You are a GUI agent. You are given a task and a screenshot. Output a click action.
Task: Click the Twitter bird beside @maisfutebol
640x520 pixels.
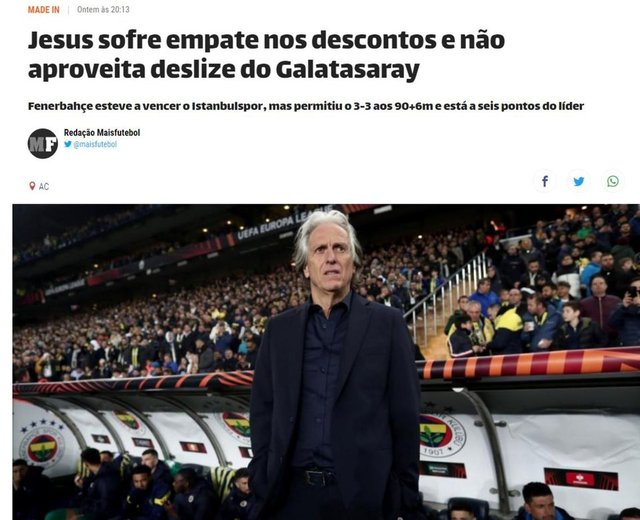coord(68,144)
